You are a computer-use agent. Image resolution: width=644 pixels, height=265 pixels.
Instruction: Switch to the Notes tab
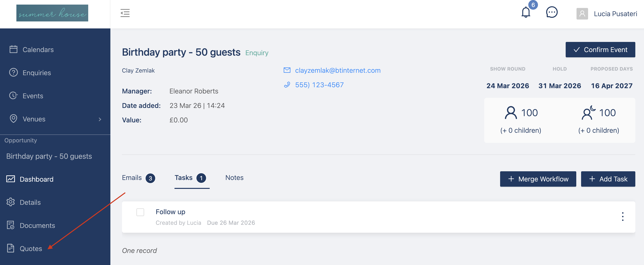(x=234, y=178)
